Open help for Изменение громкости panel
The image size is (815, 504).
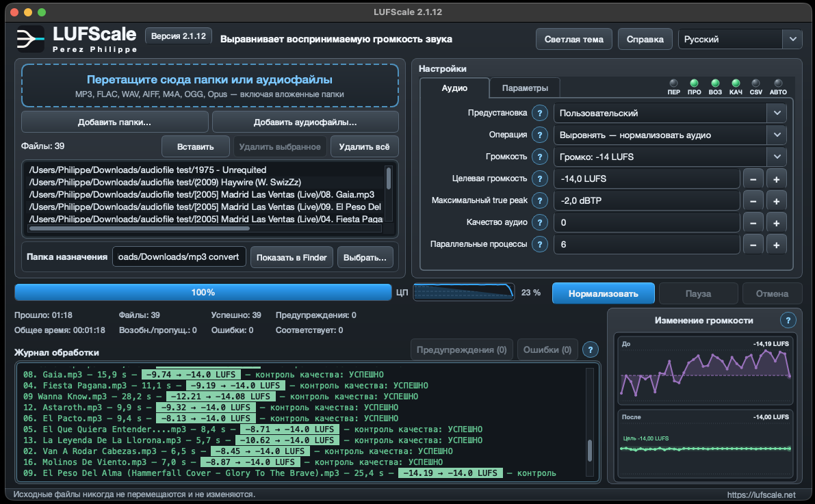tap(788, 321)
